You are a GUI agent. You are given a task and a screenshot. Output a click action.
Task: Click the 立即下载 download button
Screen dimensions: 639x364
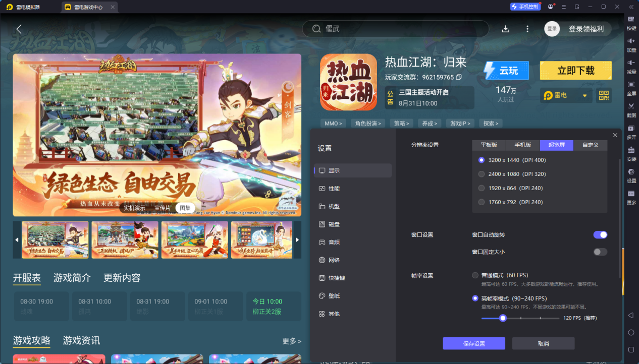[x=575, y=71]
